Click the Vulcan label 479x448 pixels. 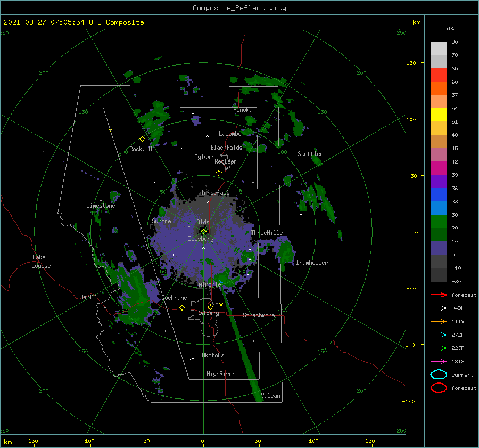[x=271, y=396]
